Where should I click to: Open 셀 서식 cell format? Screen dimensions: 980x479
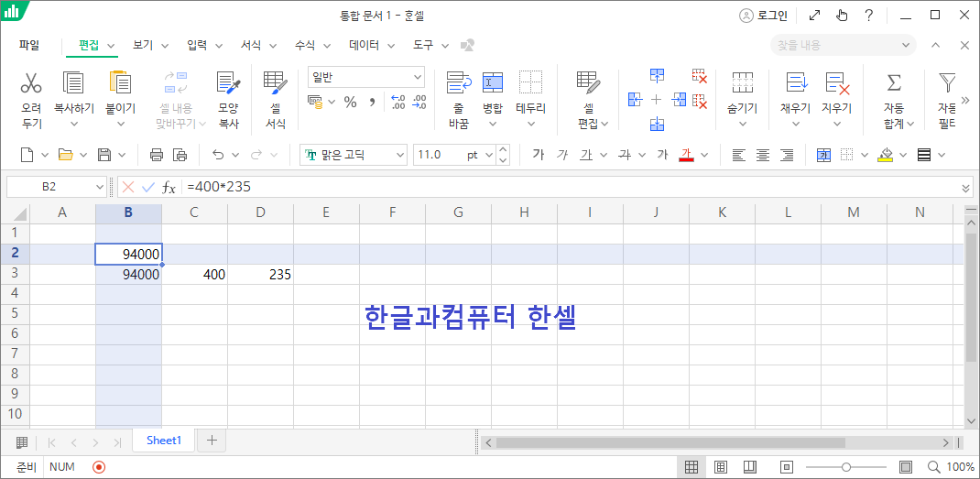pos(276,82)
